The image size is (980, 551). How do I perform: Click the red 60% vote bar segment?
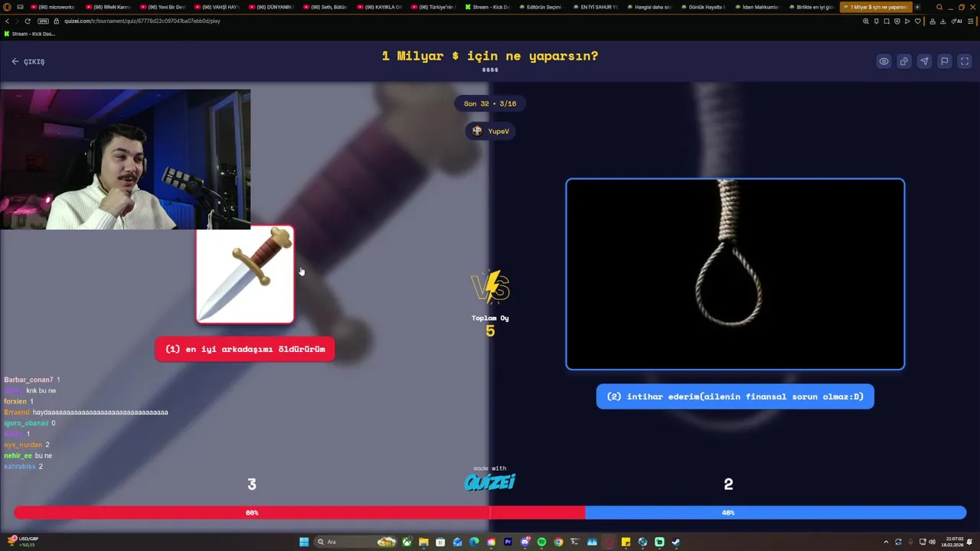click(x=299, y=513)
